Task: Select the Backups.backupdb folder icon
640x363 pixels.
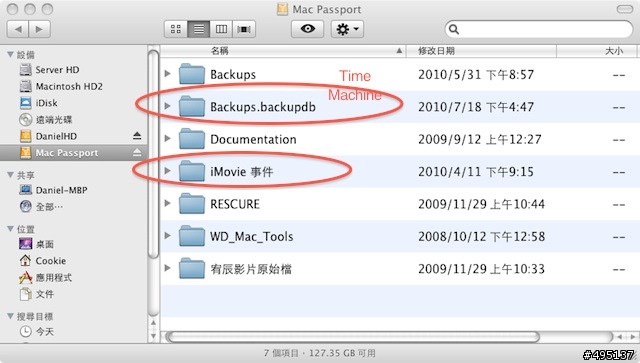Action: (192, 106)
